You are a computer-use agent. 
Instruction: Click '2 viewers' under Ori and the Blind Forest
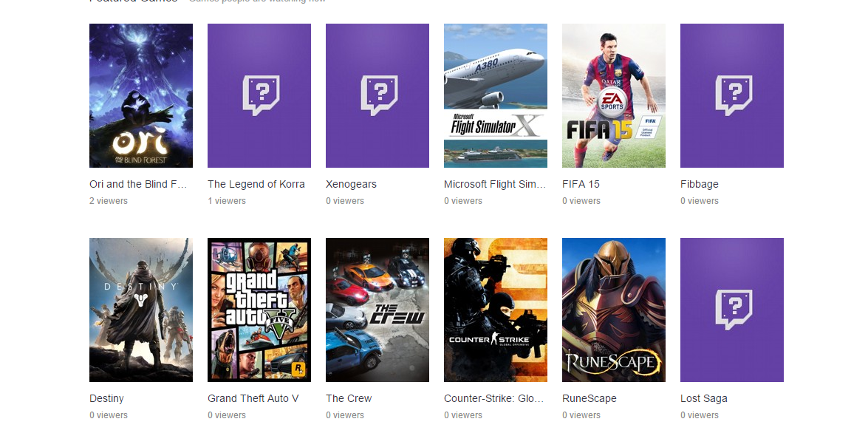pos(109,201)
